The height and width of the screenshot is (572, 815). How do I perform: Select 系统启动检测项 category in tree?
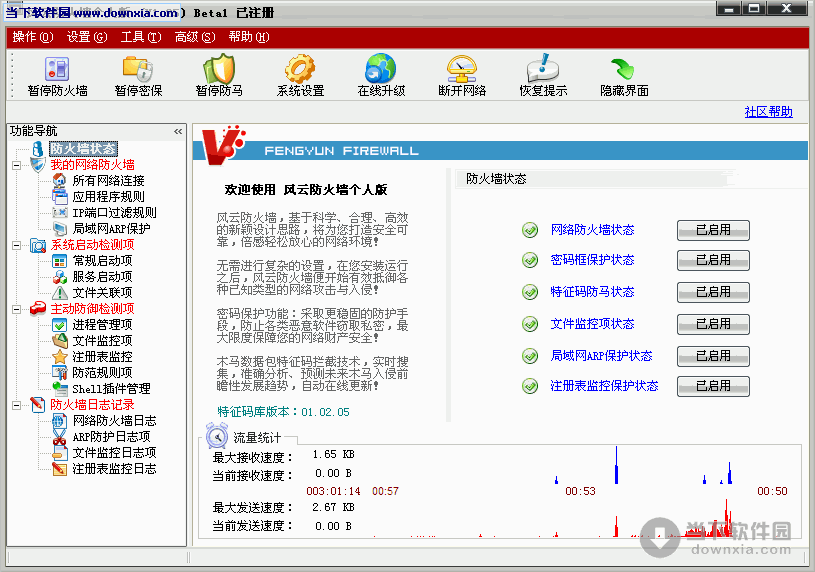pos(92,244)
